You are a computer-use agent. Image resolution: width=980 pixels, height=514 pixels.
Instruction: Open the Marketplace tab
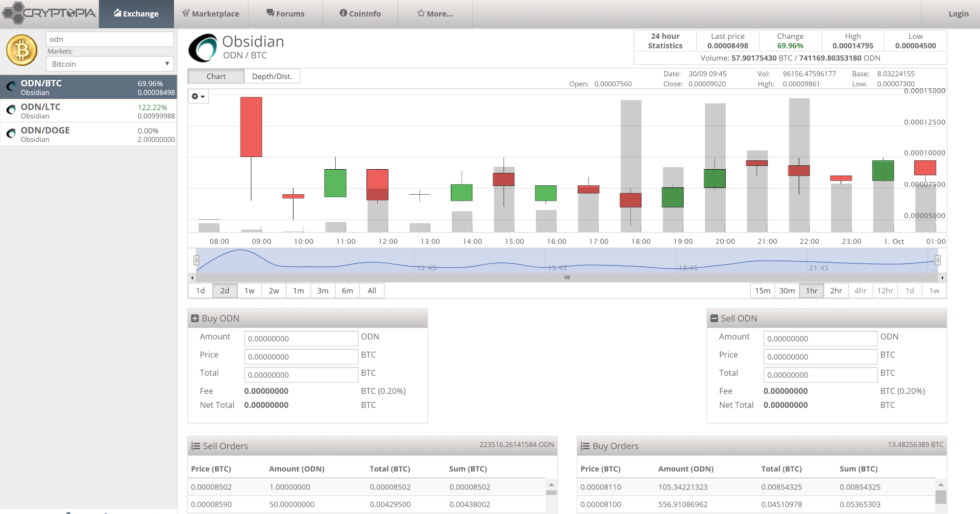211,14
